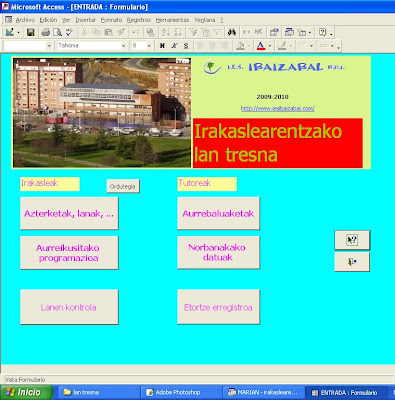This screenshot has width=395, height=400.
Task: Click the Insert Hyperlink globe icon
Action: (151, 32)
